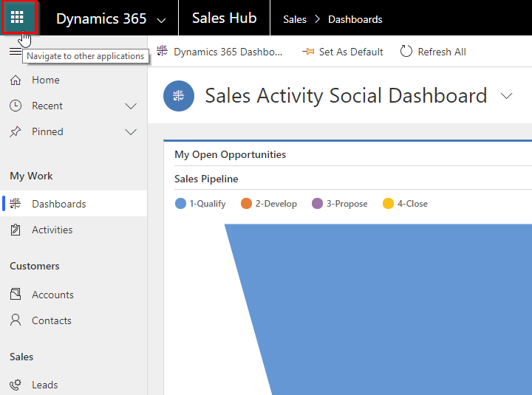The width and height of the screenshot is (532, 395).
Task: Click the 4-Close legend label
Action: (412, 204)
